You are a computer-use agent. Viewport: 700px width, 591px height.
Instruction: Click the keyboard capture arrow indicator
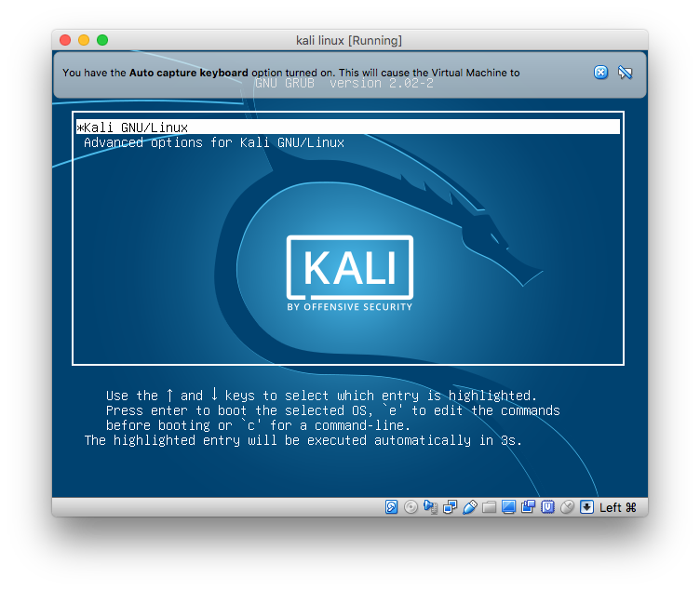click(x=586, y=507)
